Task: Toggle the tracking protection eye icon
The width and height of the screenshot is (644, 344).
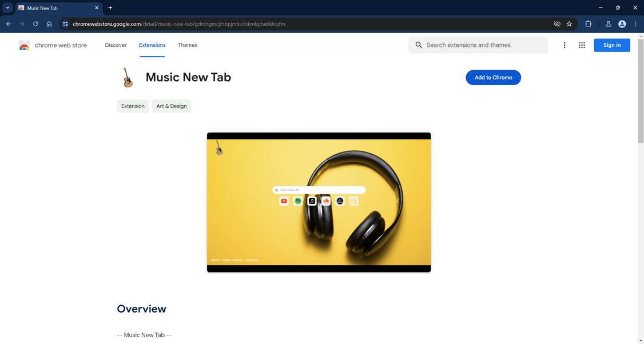Action: click(x=556, y=24)
